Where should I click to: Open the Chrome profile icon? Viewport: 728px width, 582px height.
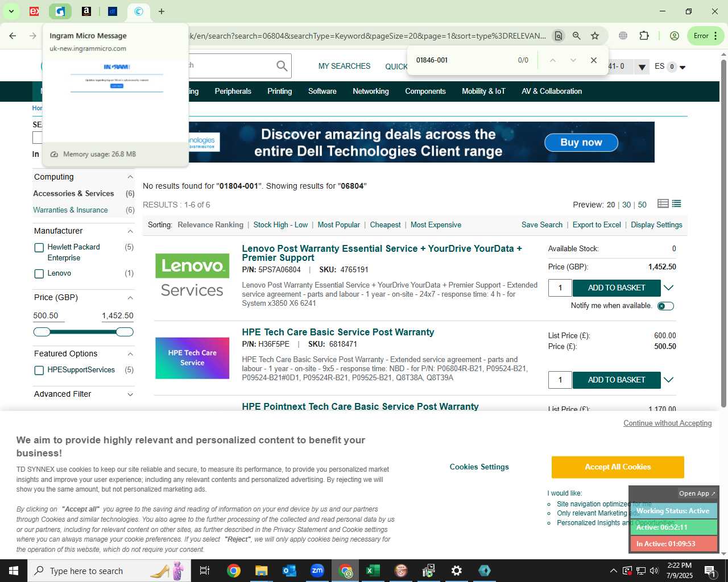click(x=675, y=36)
